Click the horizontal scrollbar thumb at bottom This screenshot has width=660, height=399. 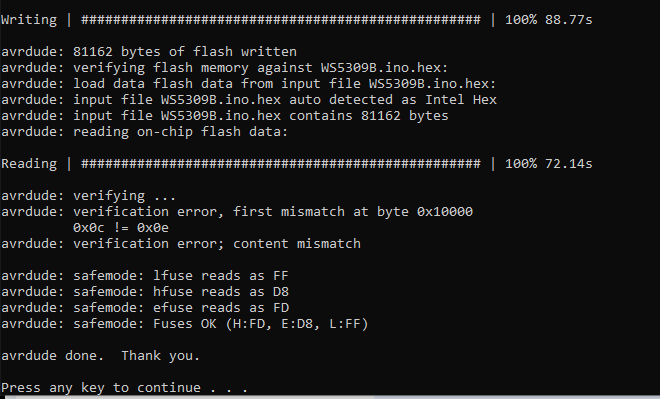(x=195, y=397)
